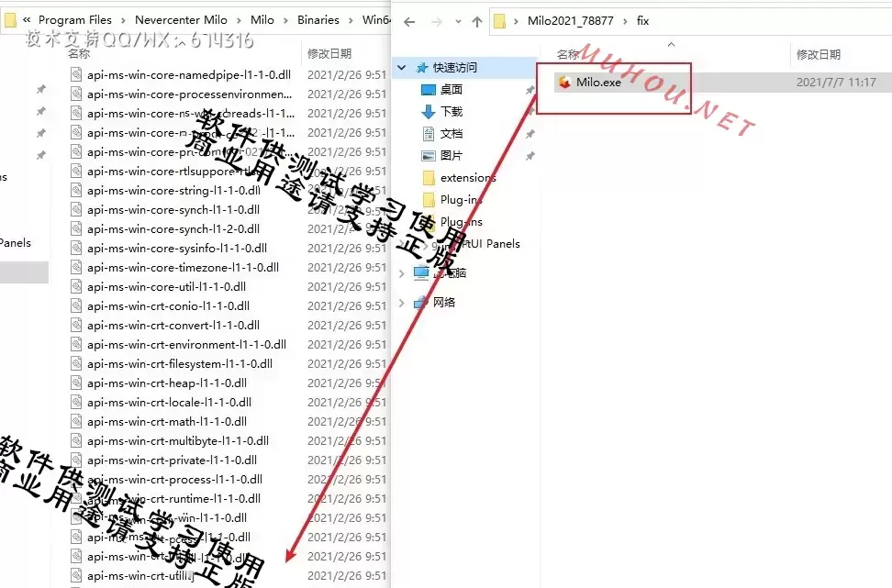Screen dimensions: 892x588
Task: Click the 下载 blue arrow icon
Action: [429, 112]
